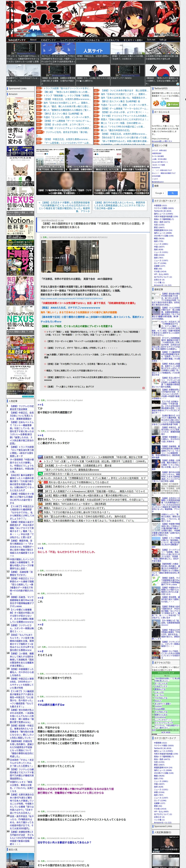Open the カイカイ反応通信 link
This screenshot has height=868, width=186.
click(158, 156)
